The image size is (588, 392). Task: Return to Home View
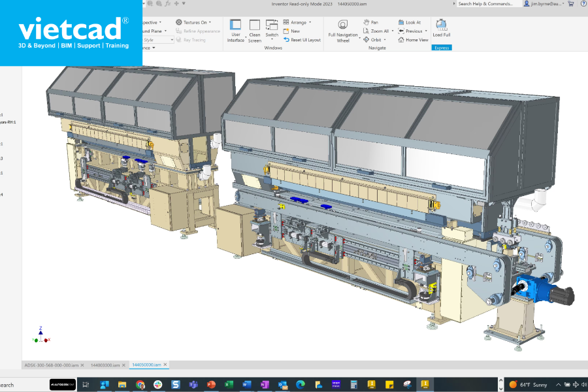[x=414, y=40]
